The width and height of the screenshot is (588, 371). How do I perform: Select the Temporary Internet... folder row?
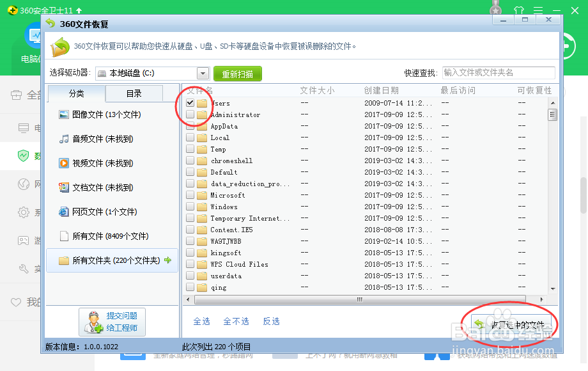[366, 218]
